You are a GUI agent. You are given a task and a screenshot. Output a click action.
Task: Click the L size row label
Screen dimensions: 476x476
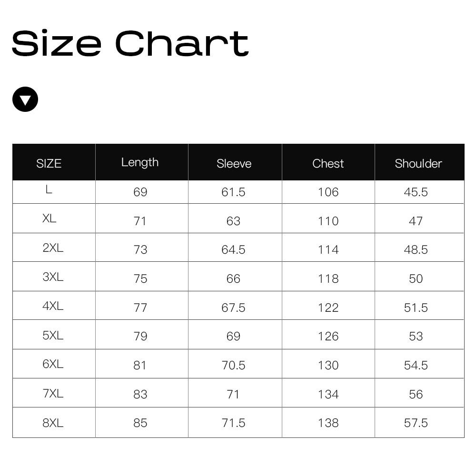pyautogui.click(x=49, y=190)
